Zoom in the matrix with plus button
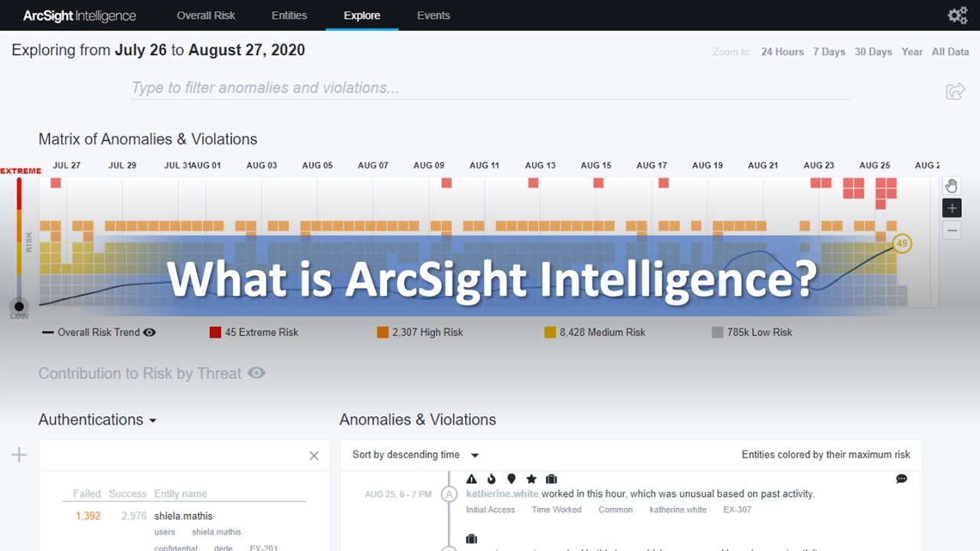 click(952, 208)
